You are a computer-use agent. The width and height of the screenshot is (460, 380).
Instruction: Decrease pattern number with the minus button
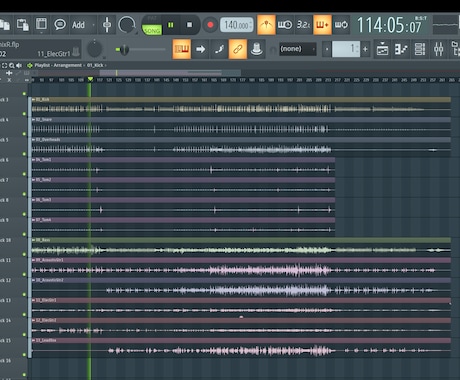coord(327,49)
